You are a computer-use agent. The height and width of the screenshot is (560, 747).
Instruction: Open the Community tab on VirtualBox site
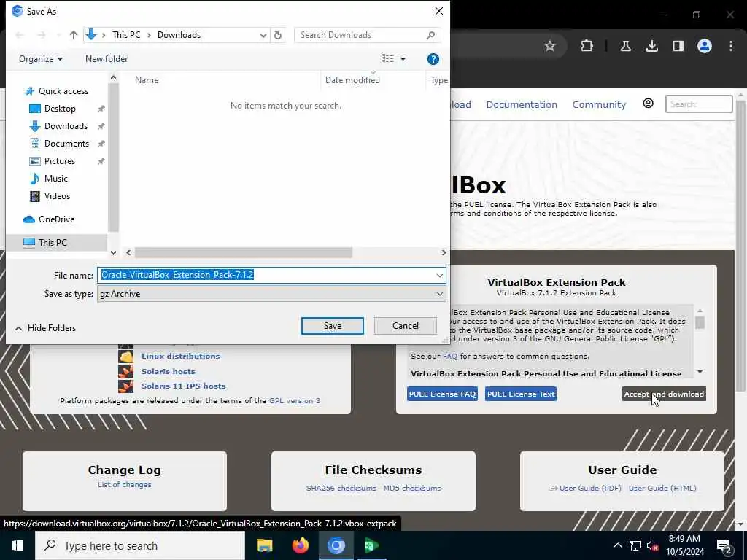pos(599,104)
